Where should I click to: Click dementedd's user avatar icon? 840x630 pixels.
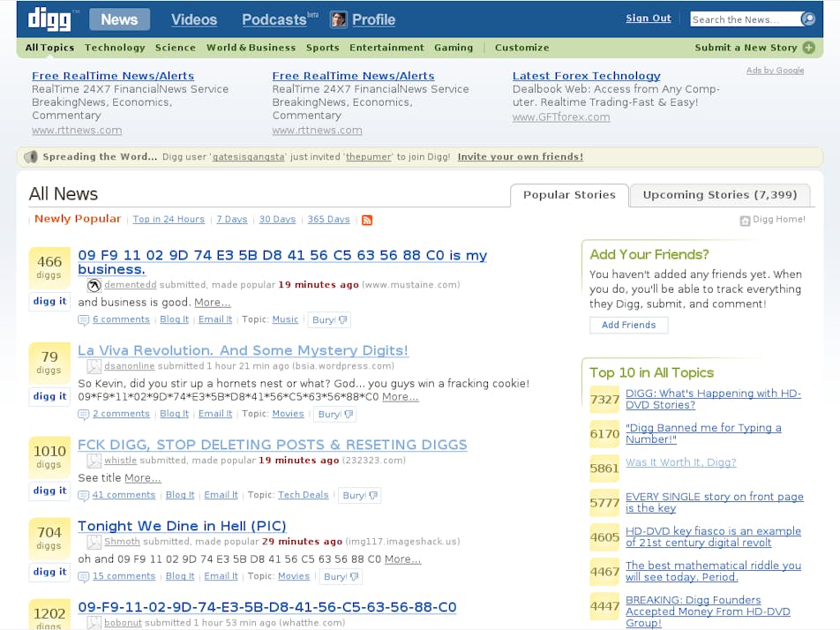94,285
